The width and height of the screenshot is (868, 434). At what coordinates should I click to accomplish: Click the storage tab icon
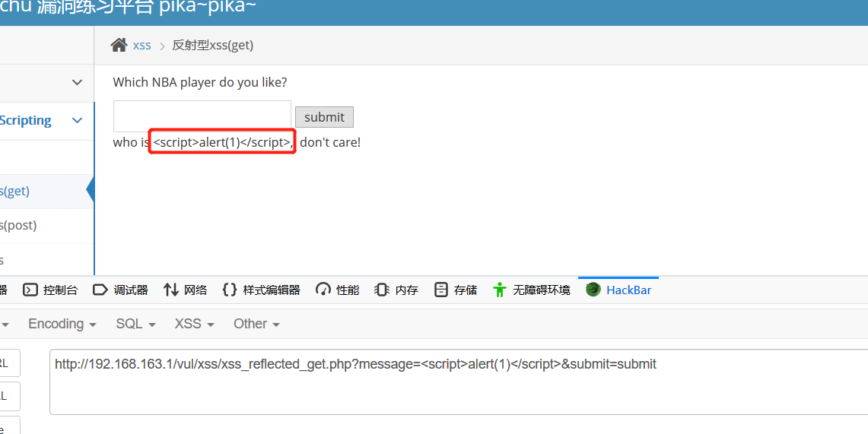(x=440, y=290)
